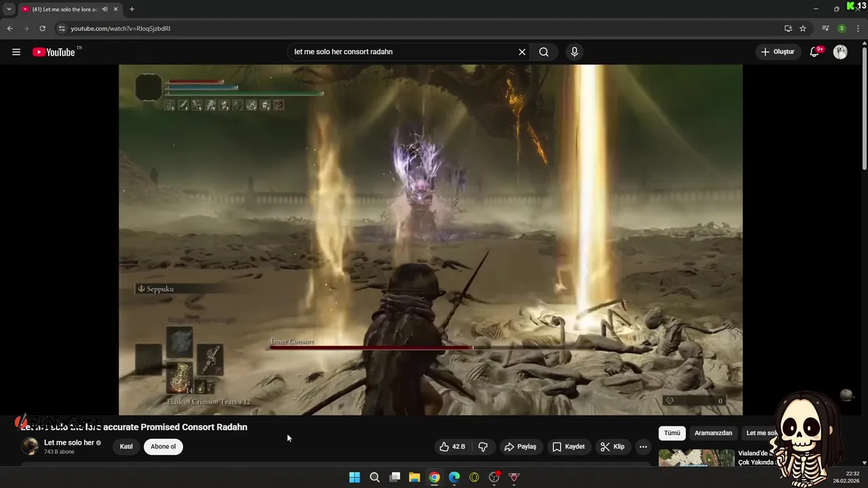
Task: Open Let me solo her channel name
Action: [69, 443]
